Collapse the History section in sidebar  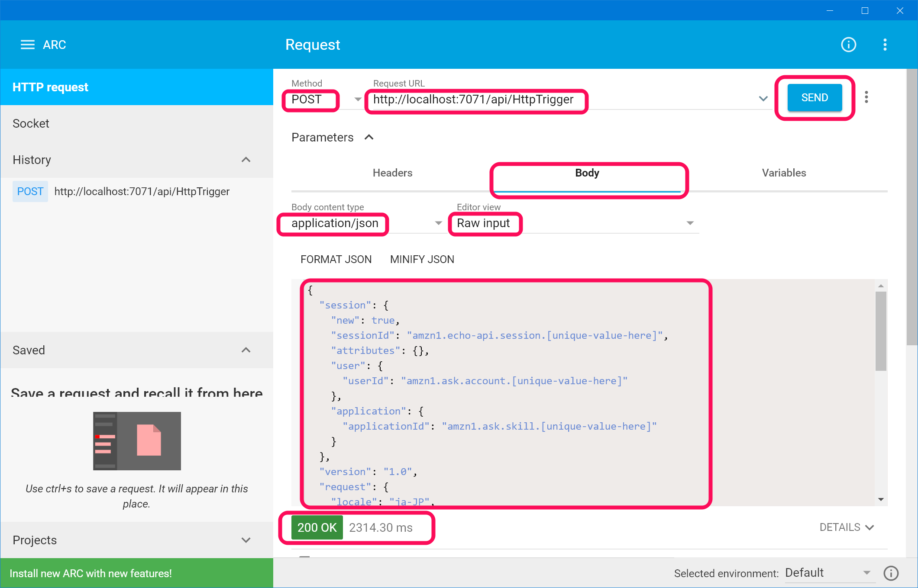point(246,160)
